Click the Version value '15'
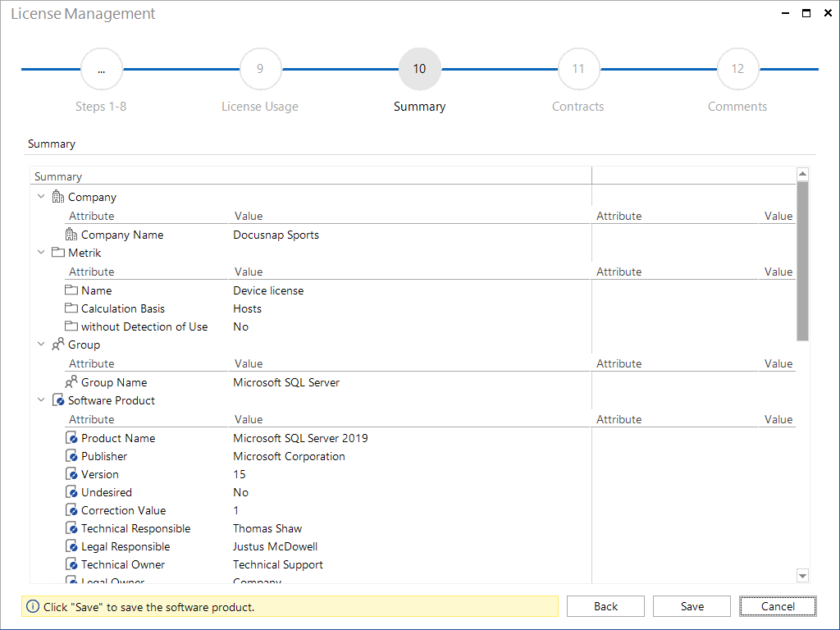This screenshot has width=840, height=630. pos(239,475)
